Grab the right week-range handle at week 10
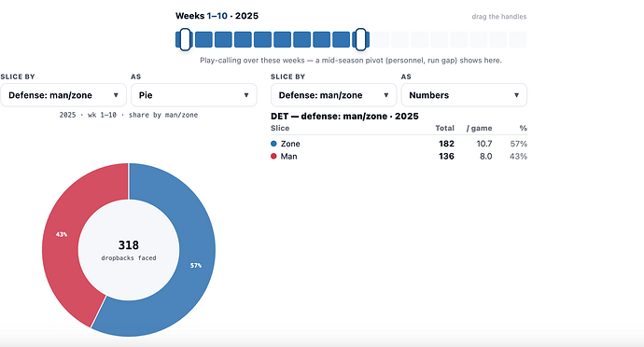 [x=360, y=39]
